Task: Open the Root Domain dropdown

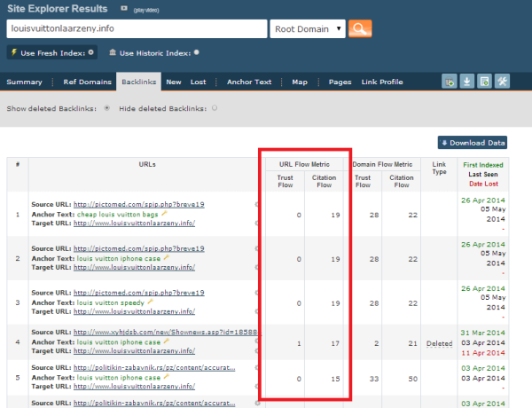Action: click(x=308, y=29)
